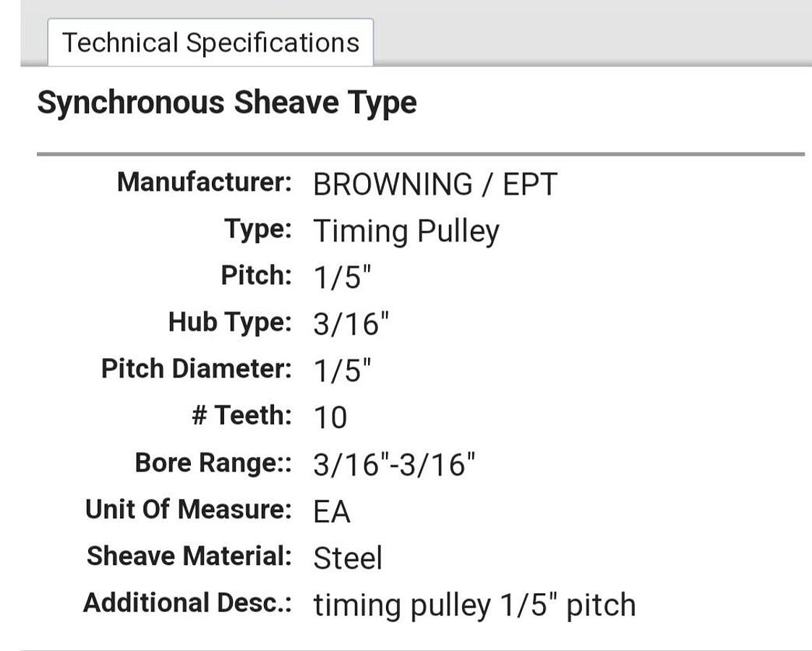Select the Type field label
This screenshot has height=651, width=812.
pos(258,229)
